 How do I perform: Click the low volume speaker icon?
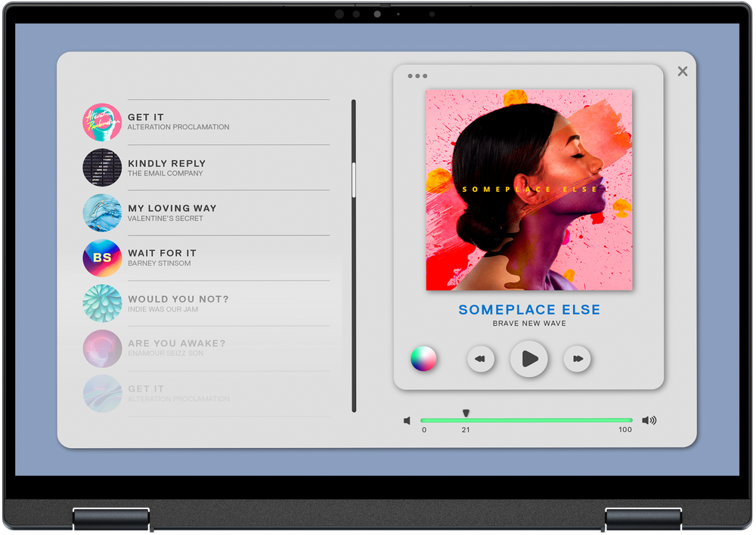point(407,421)
